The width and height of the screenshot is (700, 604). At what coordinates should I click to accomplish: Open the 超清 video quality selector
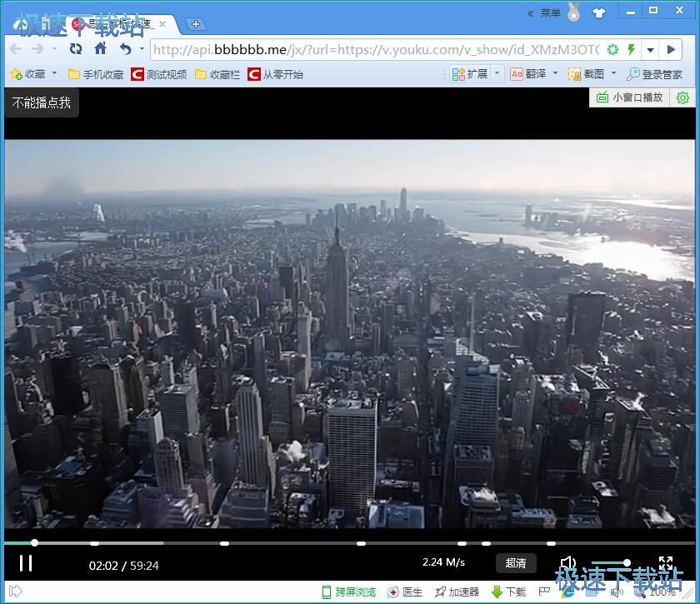click(x=516, y=563)
